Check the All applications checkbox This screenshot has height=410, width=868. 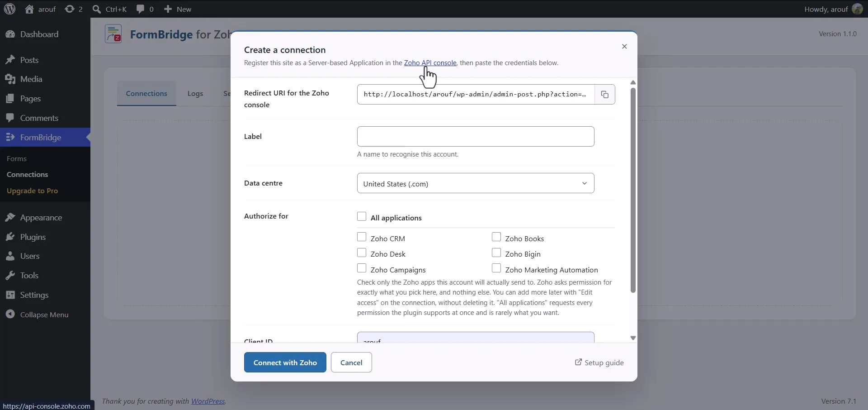pos(362,217)
